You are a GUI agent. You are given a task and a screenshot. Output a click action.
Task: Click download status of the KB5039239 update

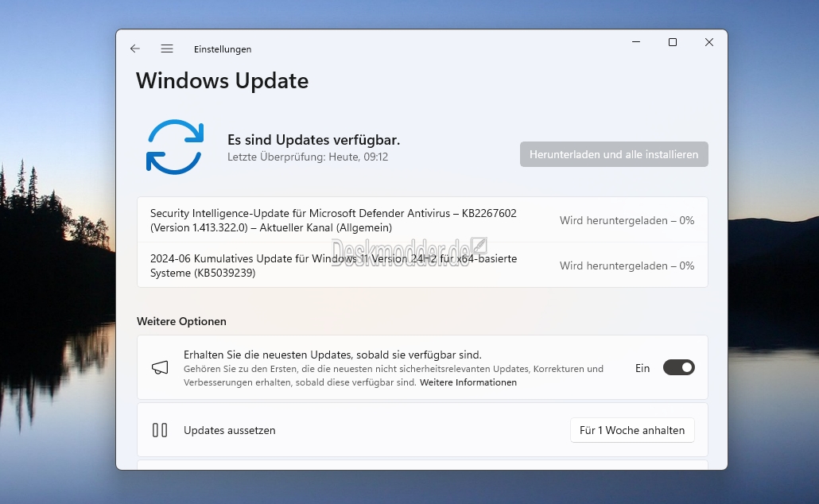627,266
